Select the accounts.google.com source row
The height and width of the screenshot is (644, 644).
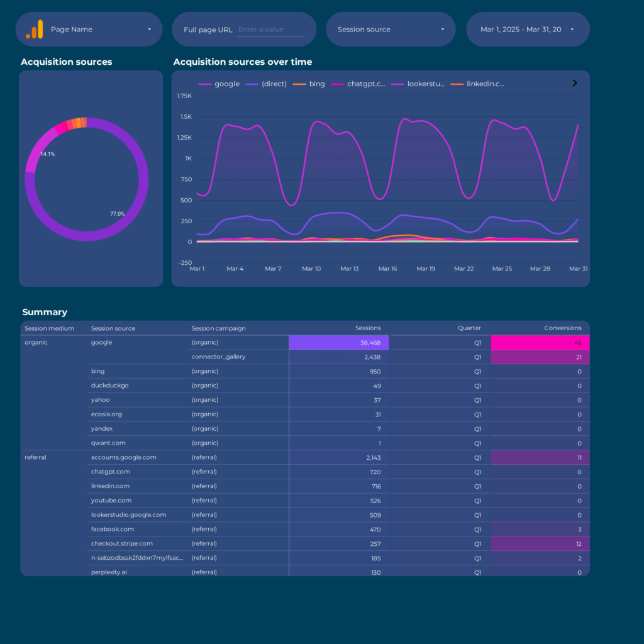coord(124,458)
